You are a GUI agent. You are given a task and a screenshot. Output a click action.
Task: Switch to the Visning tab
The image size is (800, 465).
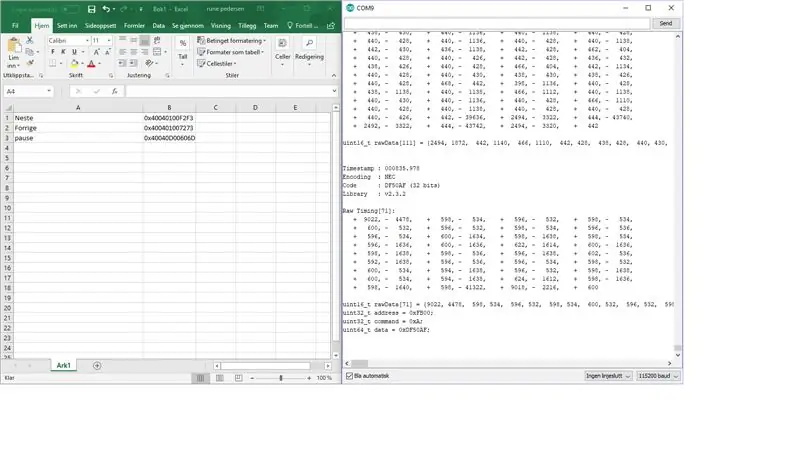[220, 26]
